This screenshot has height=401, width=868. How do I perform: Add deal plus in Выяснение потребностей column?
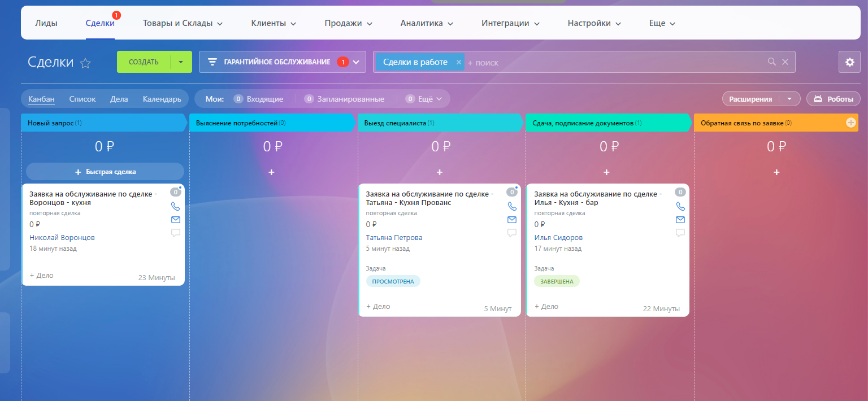[x=271, y=172]
